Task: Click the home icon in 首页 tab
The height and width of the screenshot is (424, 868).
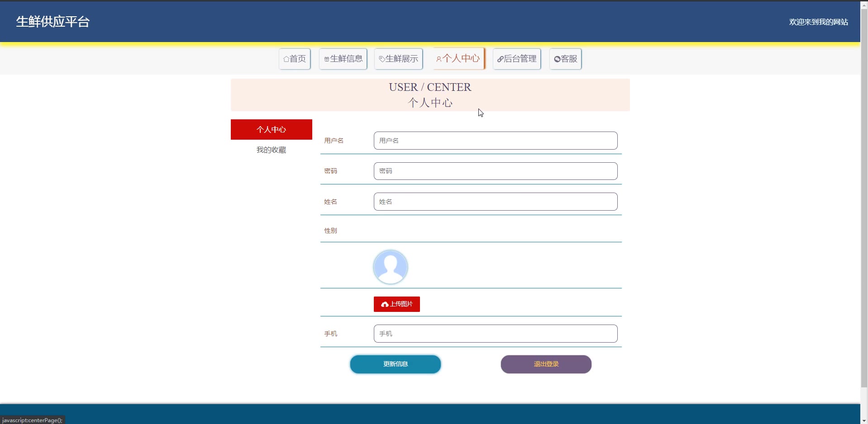Action: tap(286, 59)
